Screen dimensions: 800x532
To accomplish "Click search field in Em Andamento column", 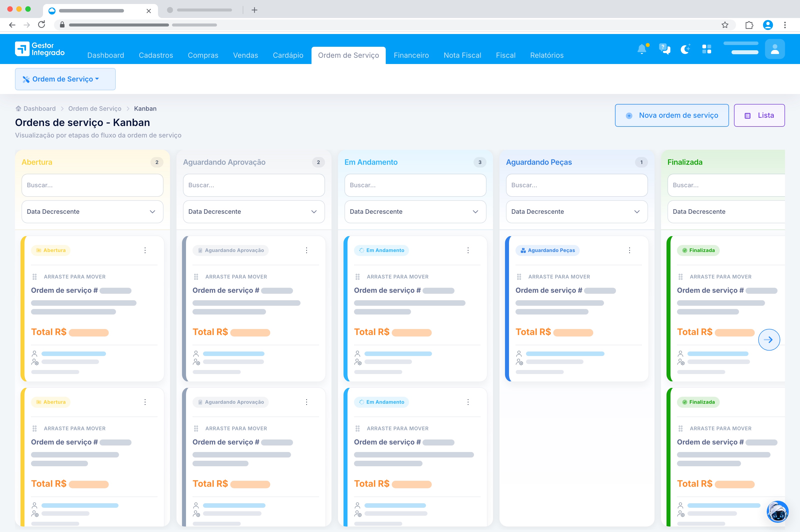I will [x=415, y=185].
